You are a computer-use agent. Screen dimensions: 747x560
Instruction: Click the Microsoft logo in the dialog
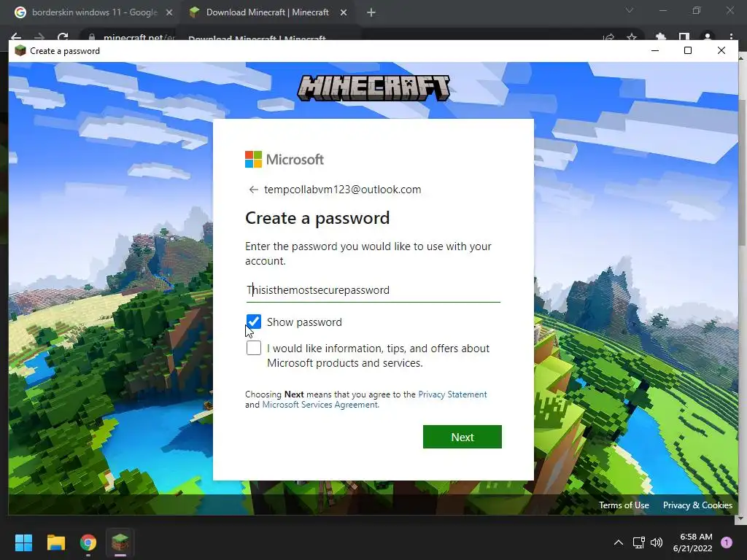point(285,160)
